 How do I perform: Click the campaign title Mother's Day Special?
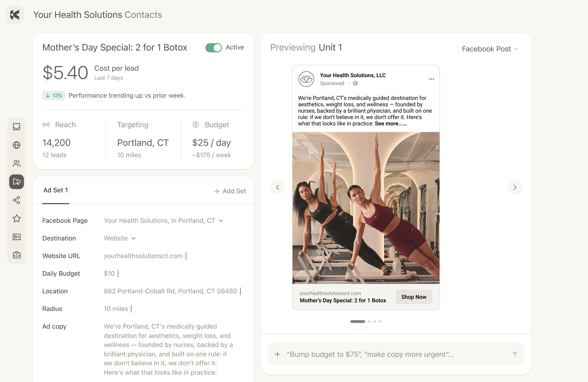pos(115,47)
